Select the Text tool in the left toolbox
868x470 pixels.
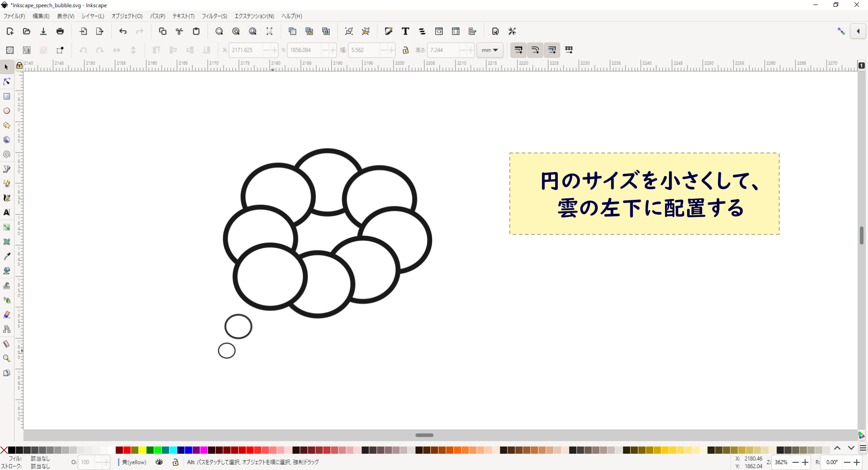tap(6, 212)
